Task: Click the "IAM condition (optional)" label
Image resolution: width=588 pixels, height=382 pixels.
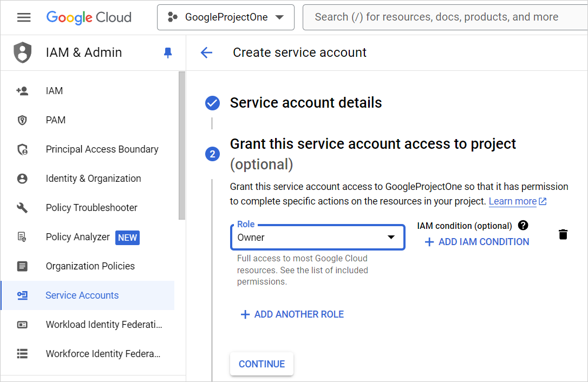Action: coord(464,226)
